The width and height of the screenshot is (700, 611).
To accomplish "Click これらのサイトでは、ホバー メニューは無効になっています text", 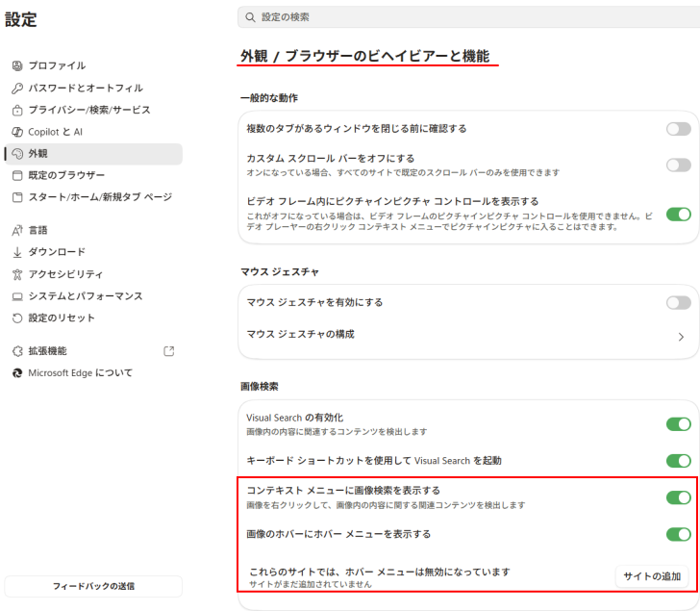I will point(380,573).
